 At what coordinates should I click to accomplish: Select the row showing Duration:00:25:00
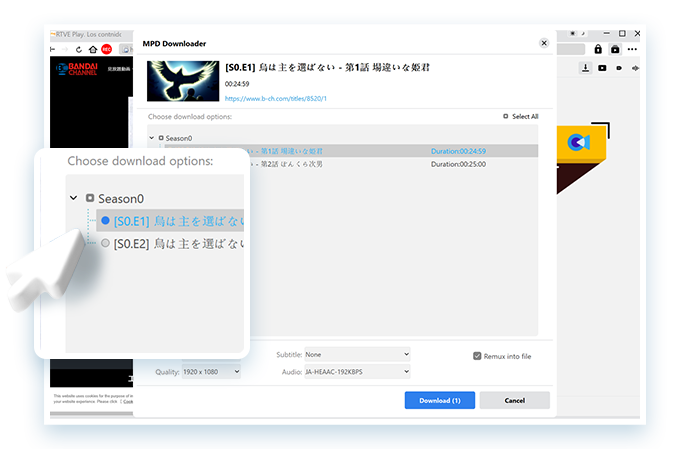(351, 164)
